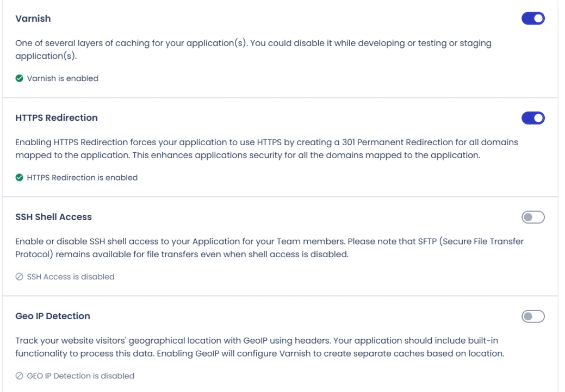Click the Varnish section heading

pyautogui.click(x=33, y=19)
